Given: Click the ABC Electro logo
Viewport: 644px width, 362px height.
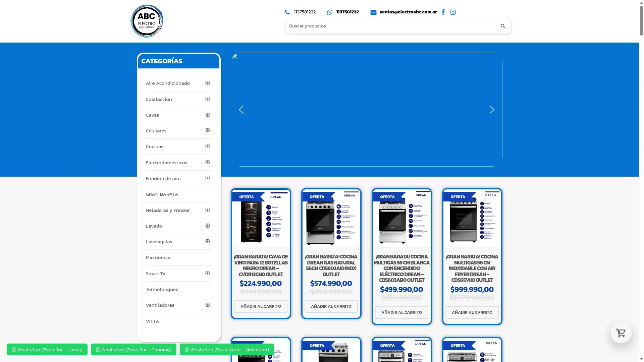Looking at the screenshot, I should 147,21.
